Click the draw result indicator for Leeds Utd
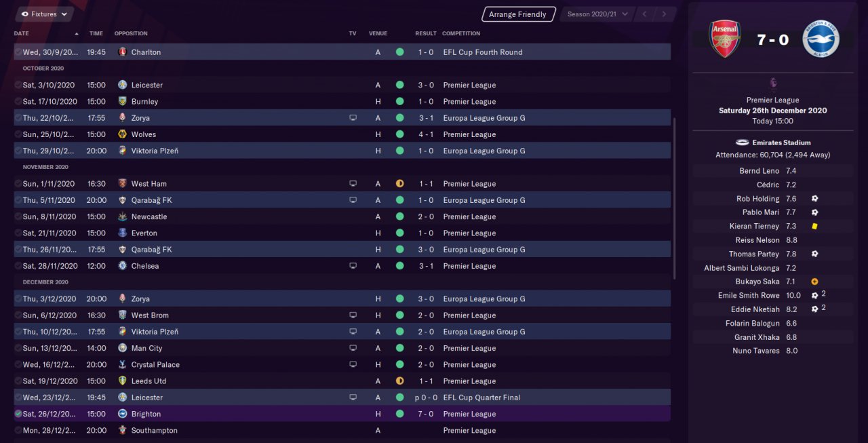868x443 pixels. coord(399,381)
